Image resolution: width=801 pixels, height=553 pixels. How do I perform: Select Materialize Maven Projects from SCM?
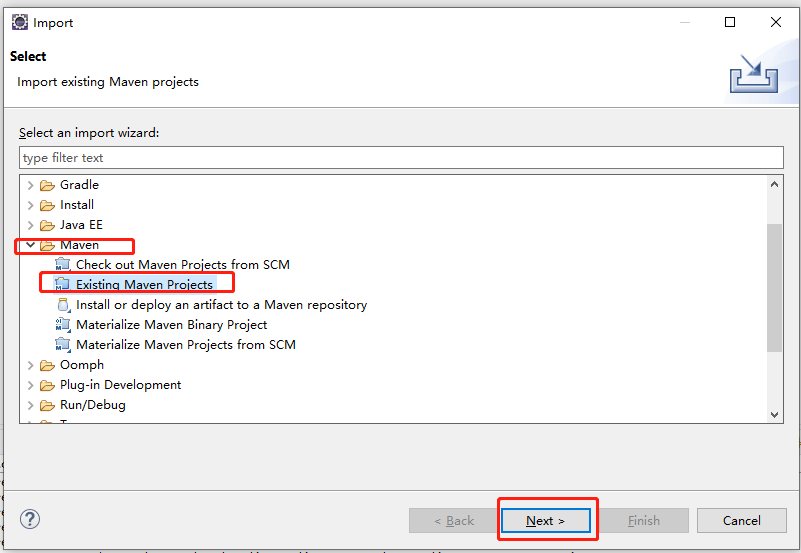(x=186, y=345)
